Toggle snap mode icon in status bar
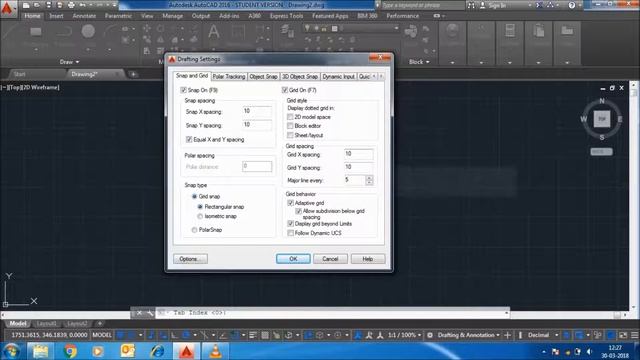This screenshot has width=640, height=360. click(131, 335)
